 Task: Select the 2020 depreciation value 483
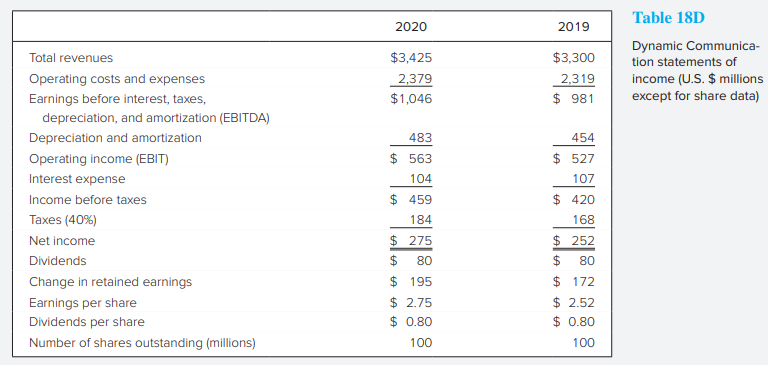pos(420,138)
